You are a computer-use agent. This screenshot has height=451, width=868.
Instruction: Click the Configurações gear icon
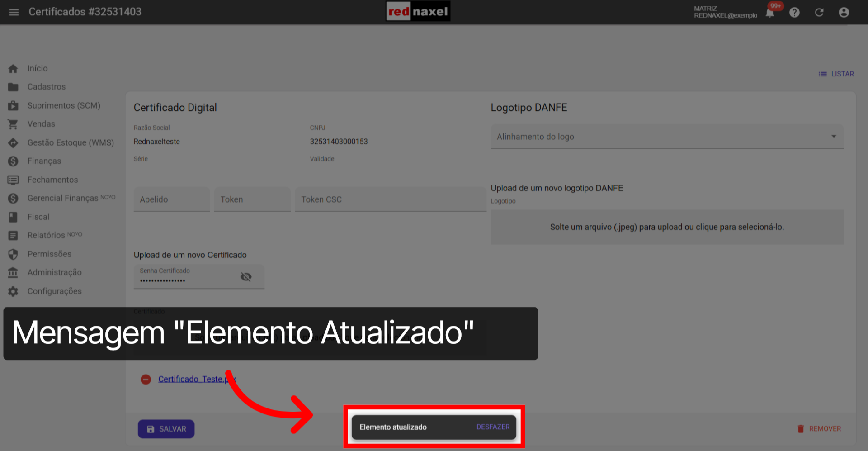(13, 291)
